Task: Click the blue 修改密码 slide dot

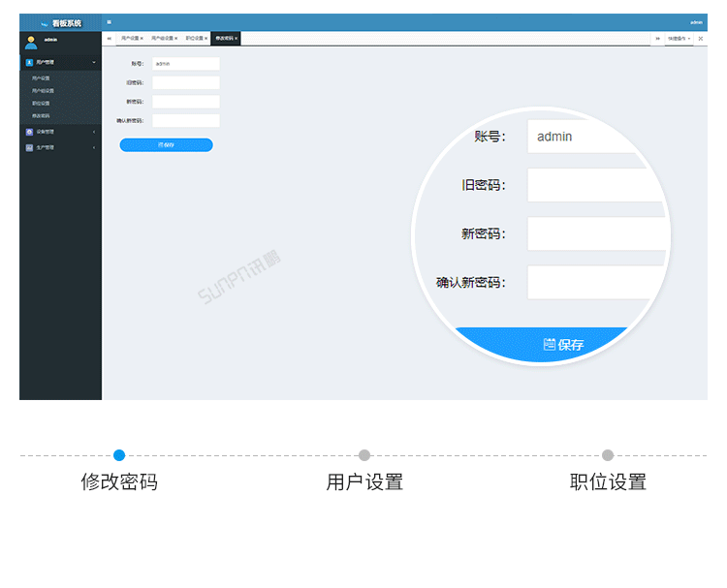Action: click(x=119, y=455)
